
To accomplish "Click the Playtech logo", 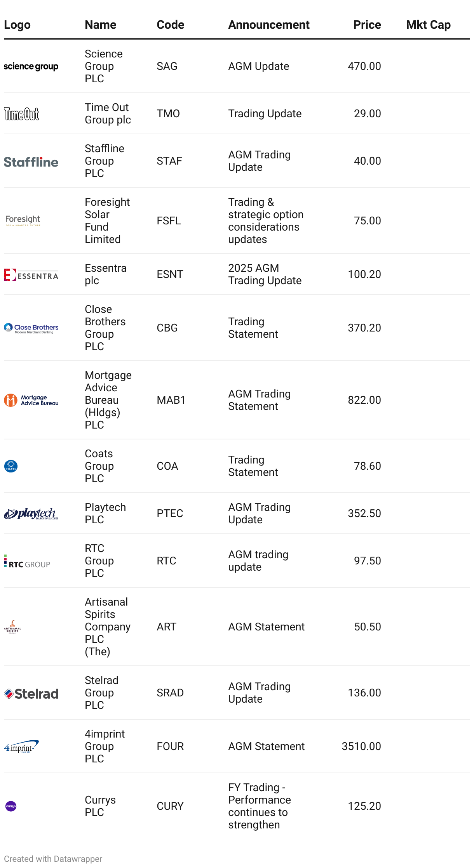I will pos(31,514).
